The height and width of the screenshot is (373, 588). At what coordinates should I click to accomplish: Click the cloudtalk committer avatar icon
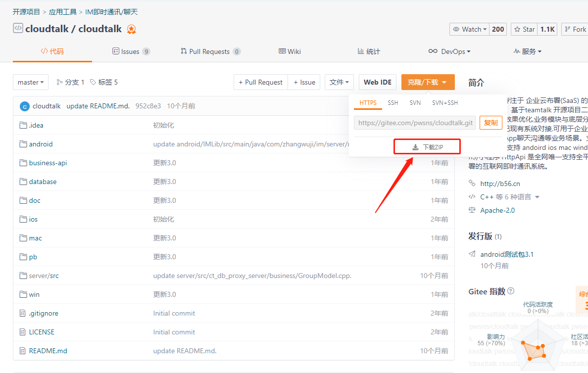tap(24, 106)
